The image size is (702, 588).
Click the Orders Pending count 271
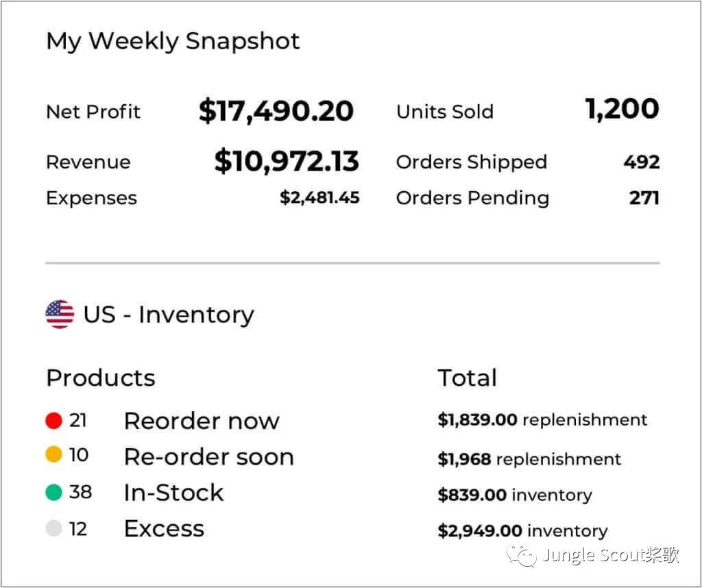644,198
